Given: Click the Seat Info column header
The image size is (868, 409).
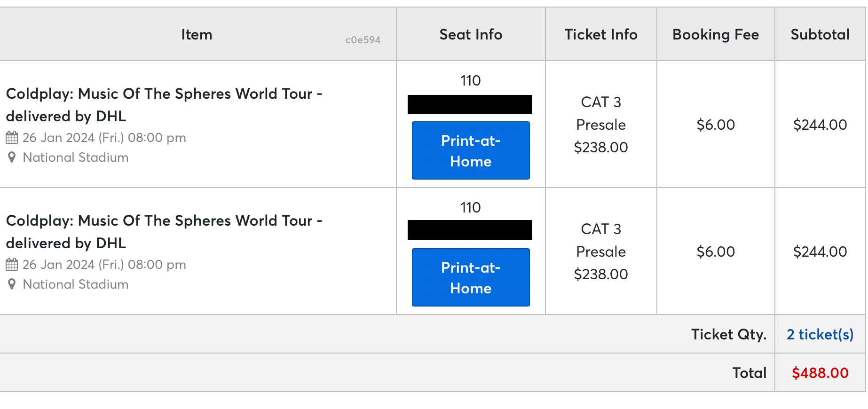Looking at the screenshot, I should tap(471, 35).
